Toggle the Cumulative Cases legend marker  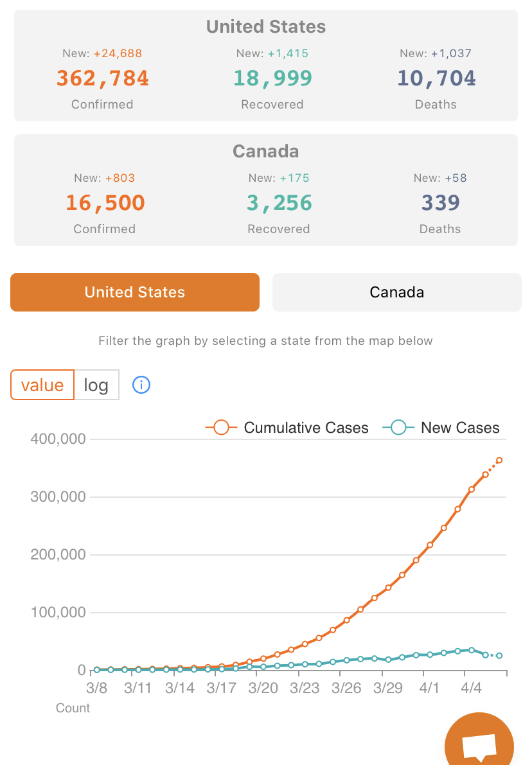point(221,427)
